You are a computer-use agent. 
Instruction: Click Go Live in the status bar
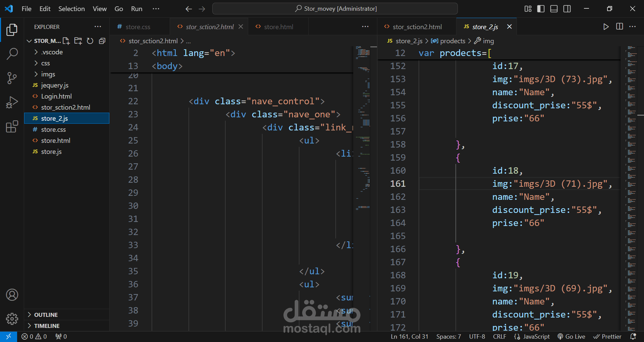(571, 336)
